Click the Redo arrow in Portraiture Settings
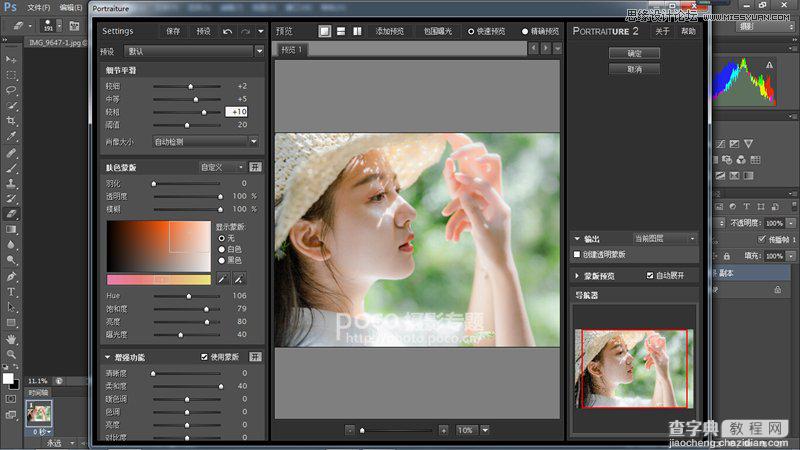This screenshot has width=800, height=450. [245, 31]
